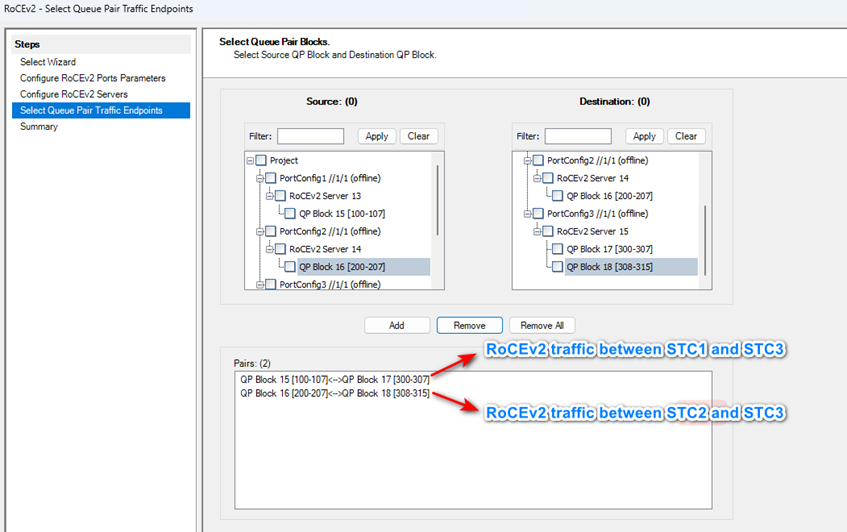
Task: Open the Summary step
Action: point(39,127)
